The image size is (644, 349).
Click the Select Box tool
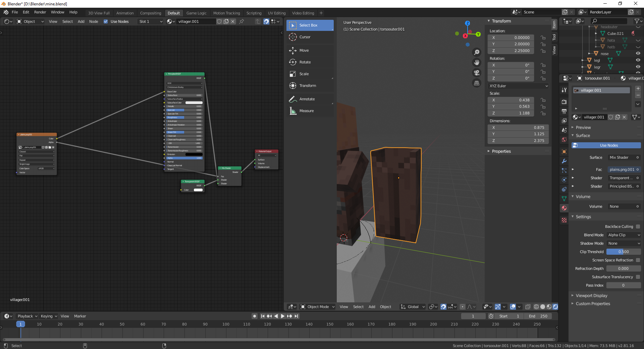pyautogui.click(x=310, y=25)
